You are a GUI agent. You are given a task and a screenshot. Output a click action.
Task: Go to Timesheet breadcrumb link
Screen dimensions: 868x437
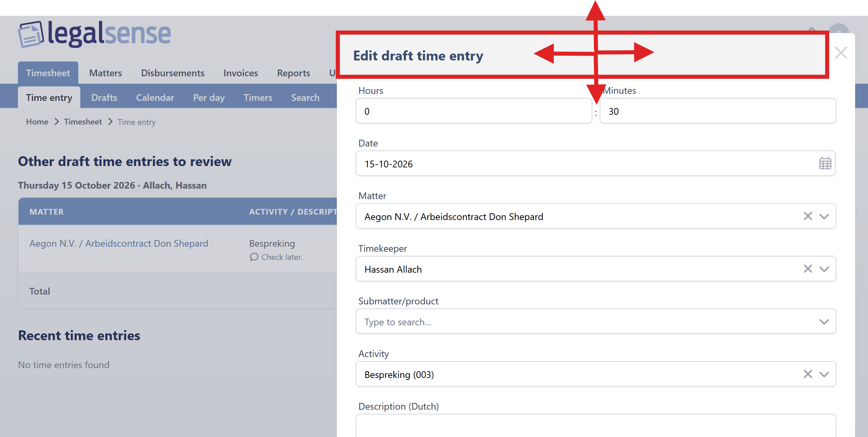tap(83, 122)
